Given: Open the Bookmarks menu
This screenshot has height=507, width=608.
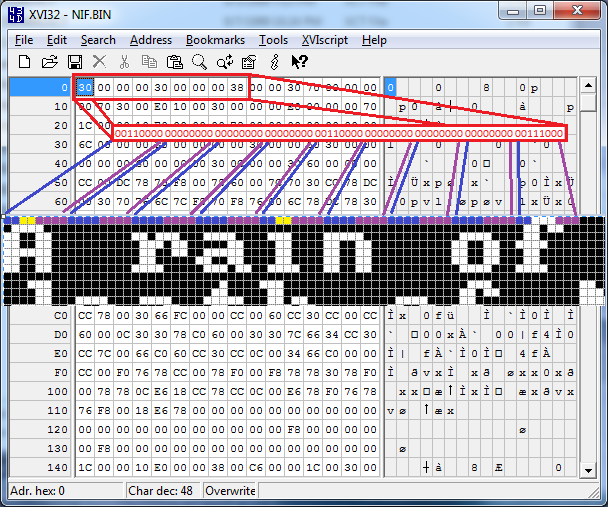Looking at the screenshot, I should tap(215, 40).
